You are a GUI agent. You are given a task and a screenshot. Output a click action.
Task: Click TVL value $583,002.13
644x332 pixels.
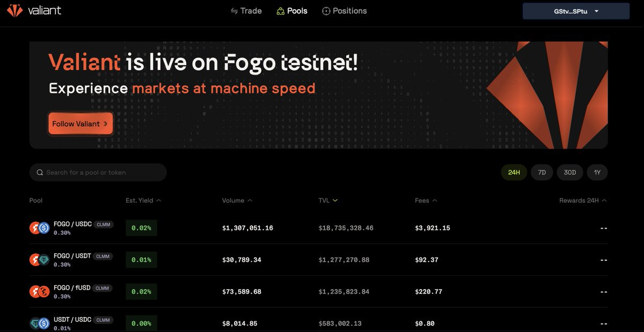[340, 323]
